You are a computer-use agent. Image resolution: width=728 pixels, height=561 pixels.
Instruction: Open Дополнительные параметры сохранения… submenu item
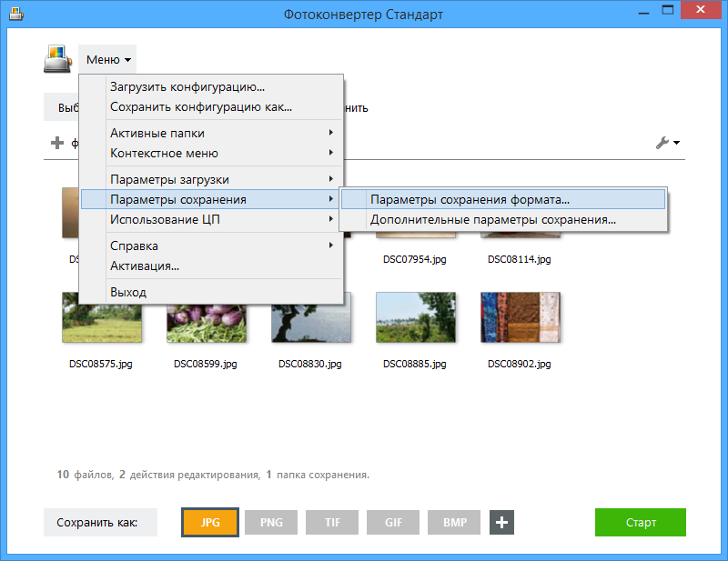tap(503, 219)
